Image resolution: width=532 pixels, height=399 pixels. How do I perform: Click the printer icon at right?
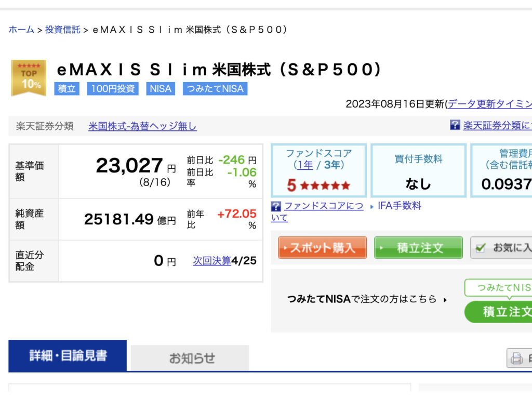pyautogui.click(x=516, y=358)
